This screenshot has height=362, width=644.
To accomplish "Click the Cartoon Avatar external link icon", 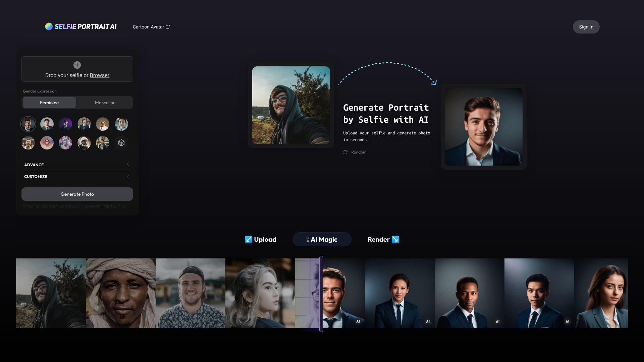I will coord(168,26).
